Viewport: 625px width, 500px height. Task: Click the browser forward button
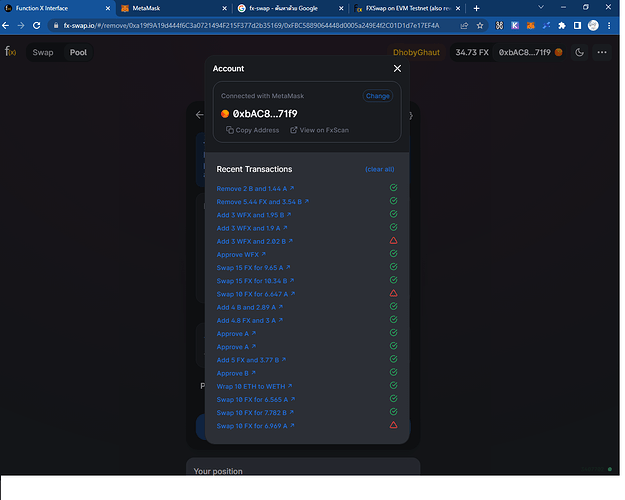[21, 26]
